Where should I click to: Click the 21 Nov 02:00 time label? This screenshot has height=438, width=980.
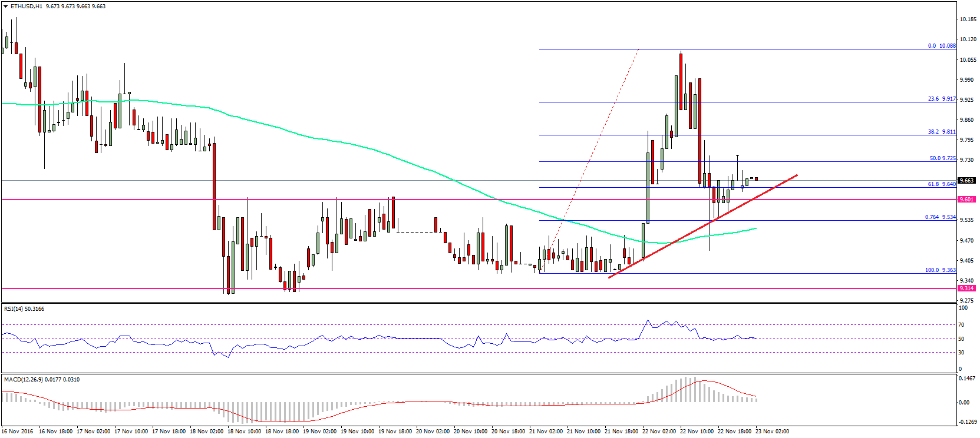click(x=546, y=432)
